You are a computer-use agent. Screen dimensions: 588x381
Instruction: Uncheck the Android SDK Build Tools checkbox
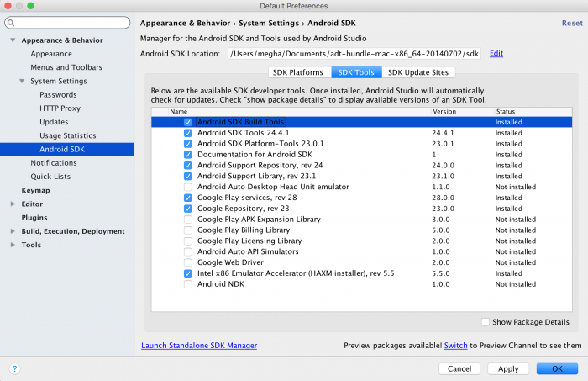click(188, 122)
